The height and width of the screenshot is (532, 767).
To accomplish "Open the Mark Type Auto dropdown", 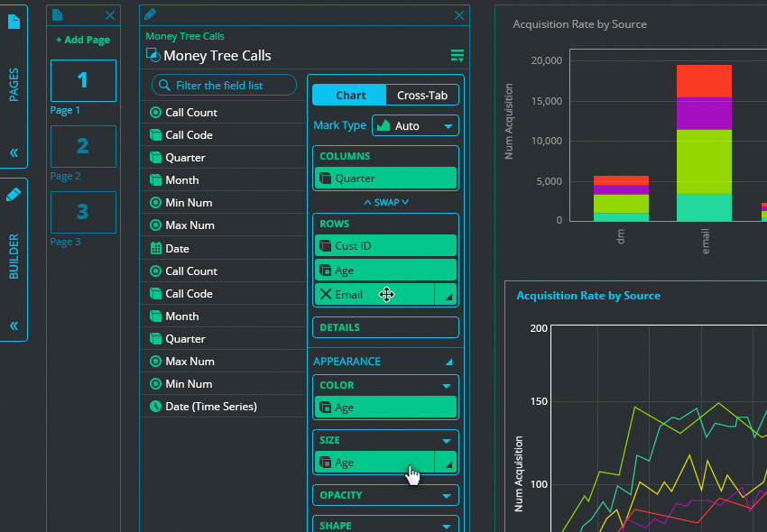I will 415,126.
